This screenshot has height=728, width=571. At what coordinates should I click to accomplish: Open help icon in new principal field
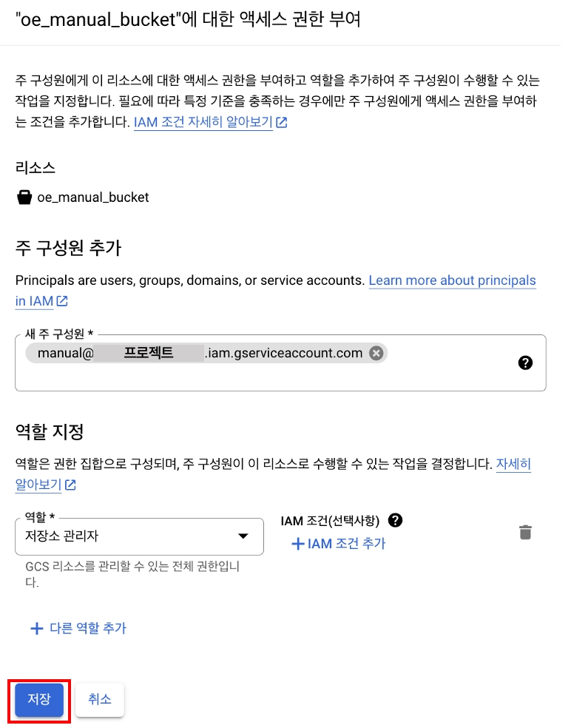526,363
